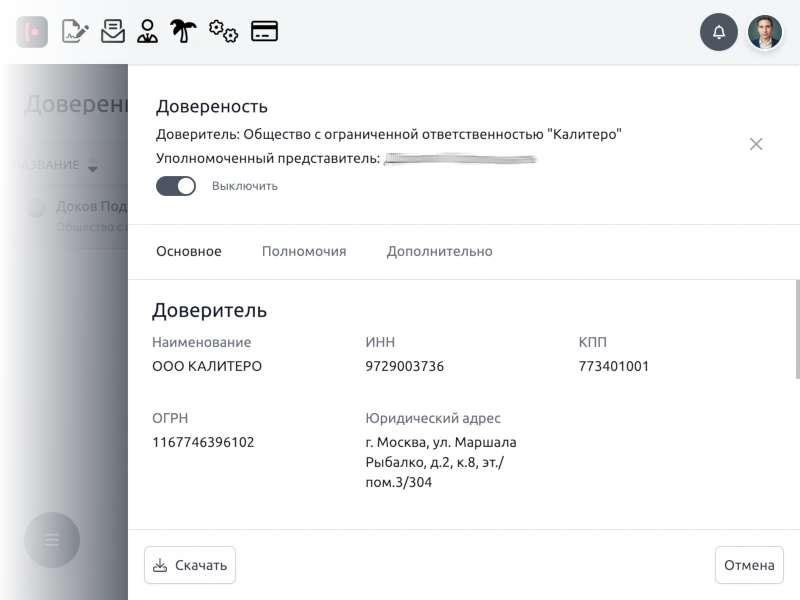Image resolution: width=800 pixels, height=600 pixels.
Task: Click the Скачать download button
Action: click(190, 565)
